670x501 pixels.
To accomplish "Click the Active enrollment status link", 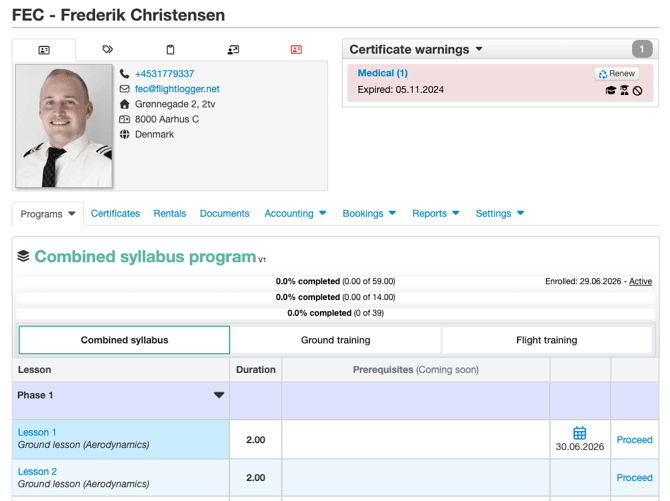I will pos(640,281).
